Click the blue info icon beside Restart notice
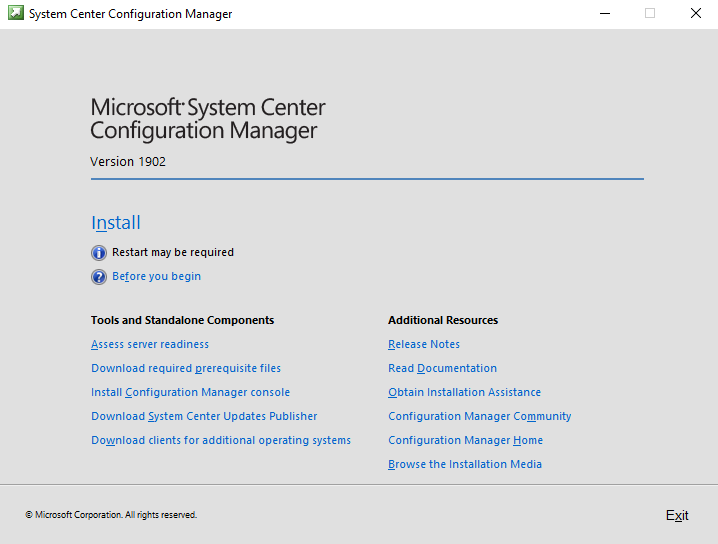718x544 pixels. click(x=99, y=253)
